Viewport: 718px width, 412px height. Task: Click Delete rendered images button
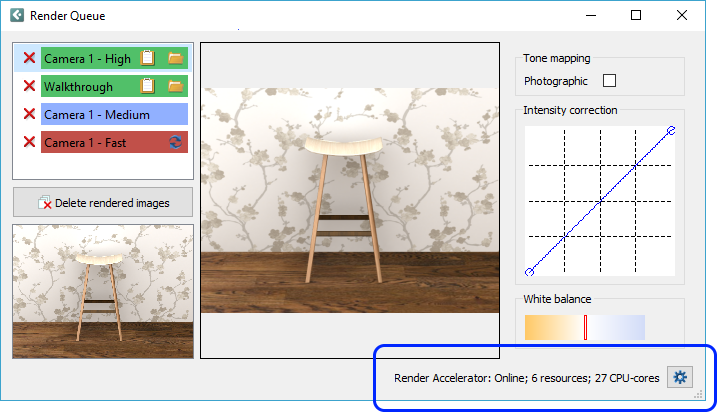click(x=103, y=202)
